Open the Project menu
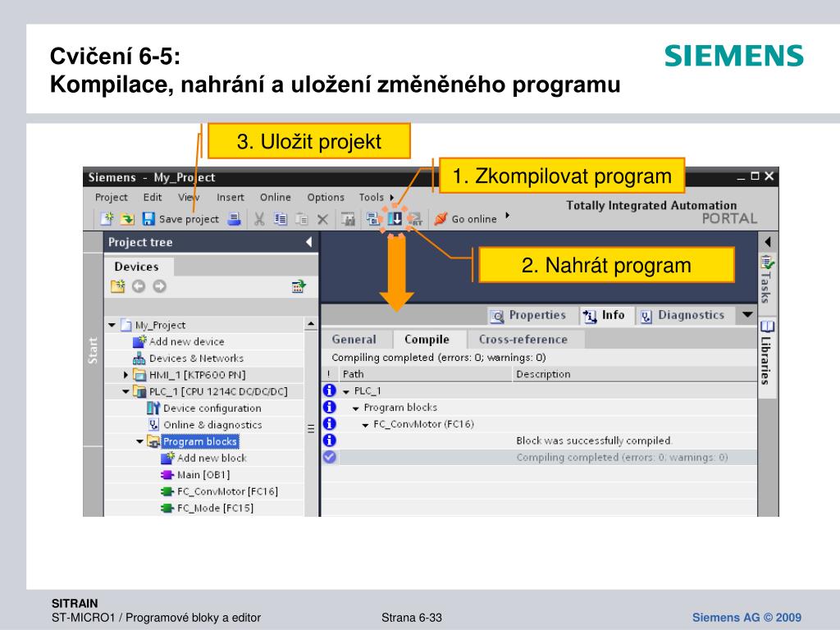840x630 pixels. click(111, 197)
